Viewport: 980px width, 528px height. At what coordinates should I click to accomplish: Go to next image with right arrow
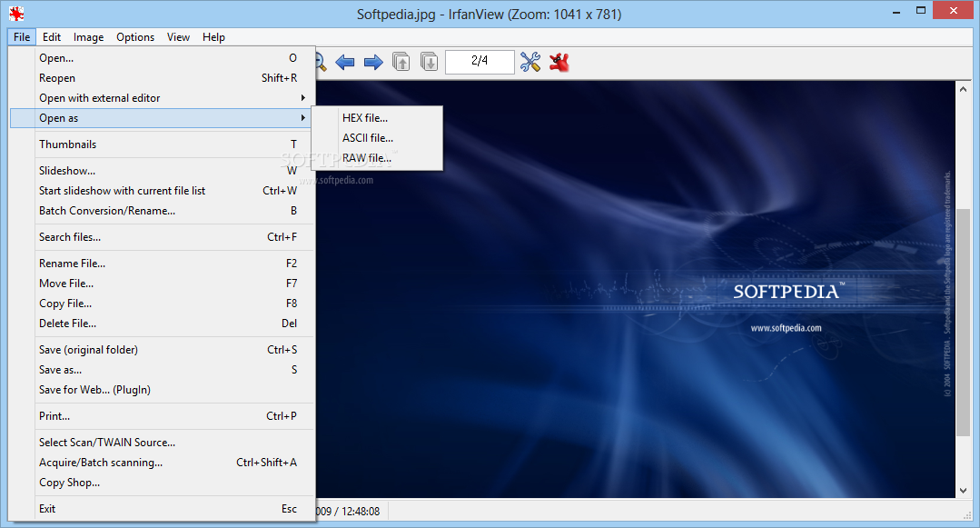coord(373,62)
